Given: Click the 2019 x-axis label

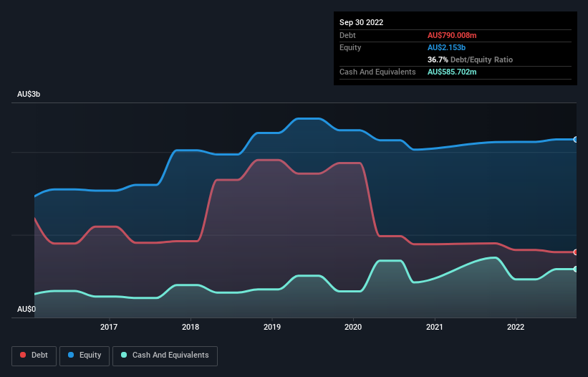Looking at the screenshot, I should (272, 327).
